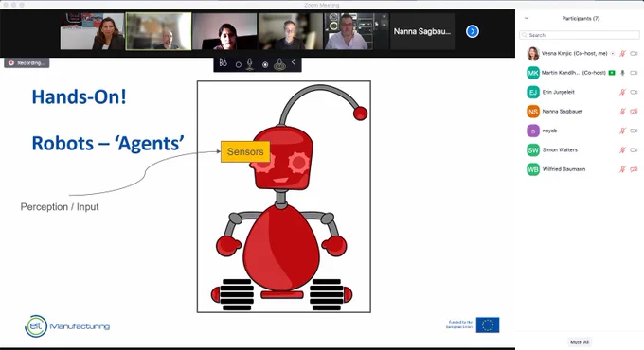Click nayab's camera icon

(634, 131)
